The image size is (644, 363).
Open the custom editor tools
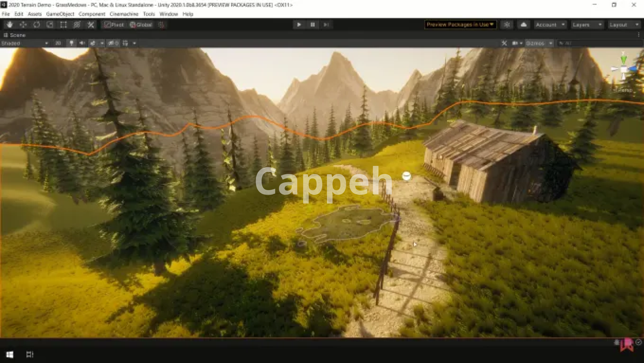tap(91, 25)
